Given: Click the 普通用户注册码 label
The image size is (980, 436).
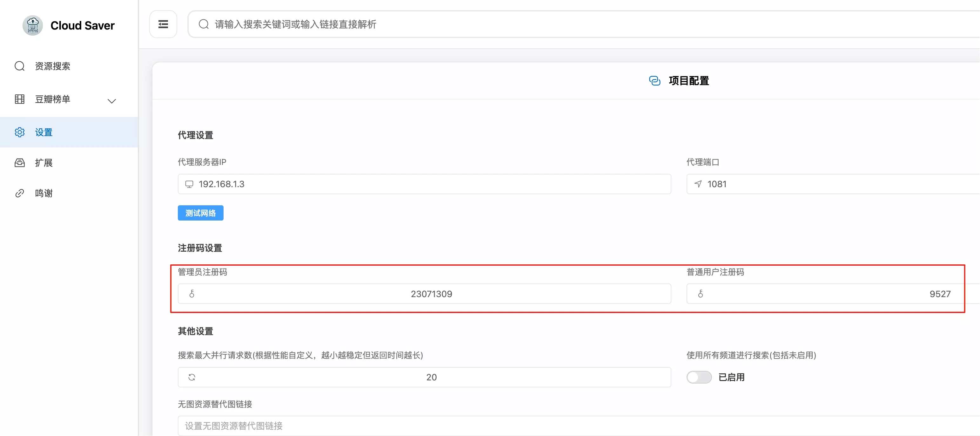Looking at the screenshot, I should 715,272.
